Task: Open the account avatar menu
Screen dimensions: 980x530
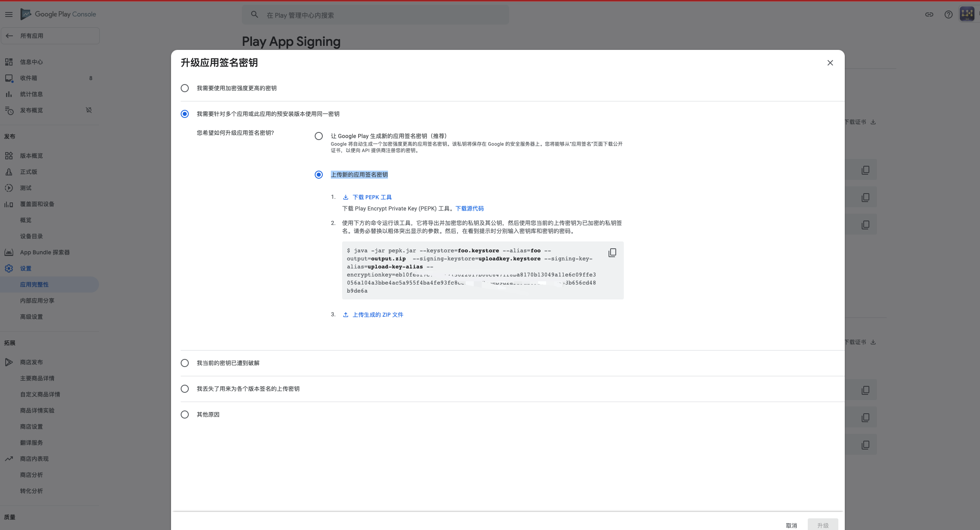Action: tap(967, 14)
